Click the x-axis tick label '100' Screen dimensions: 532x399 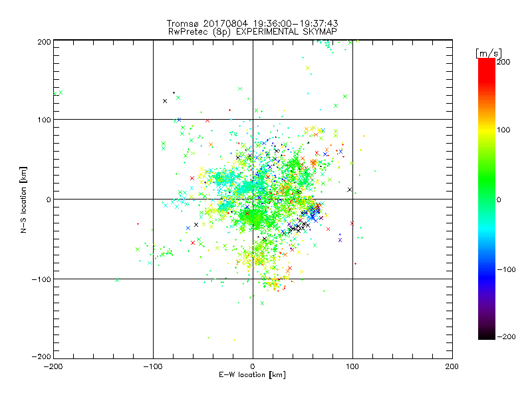coord(352,366)
